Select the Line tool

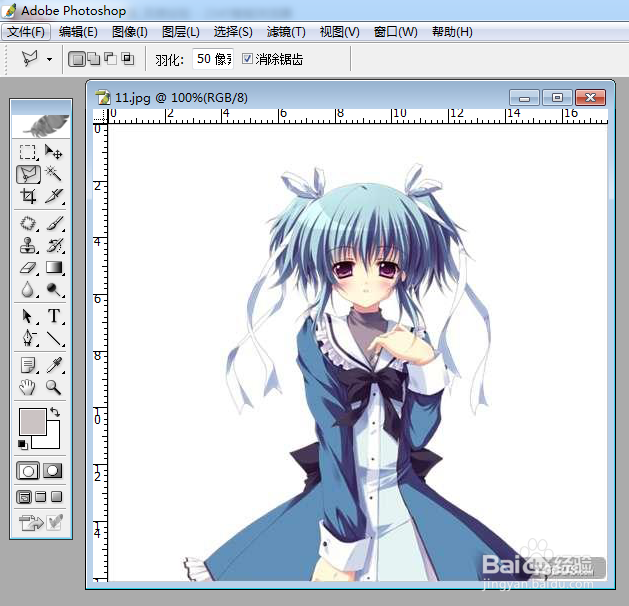tap(54, 338)
